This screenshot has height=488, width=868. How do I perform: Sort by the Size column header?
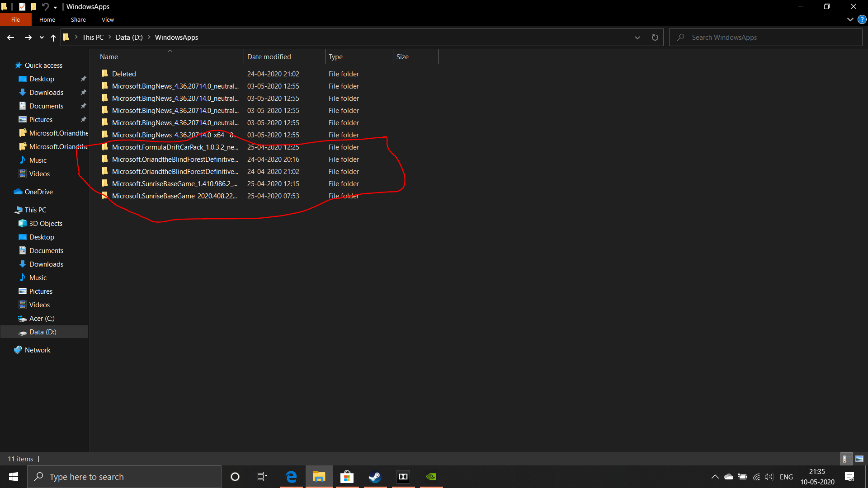pyautogui.click(x=415, y=56)
